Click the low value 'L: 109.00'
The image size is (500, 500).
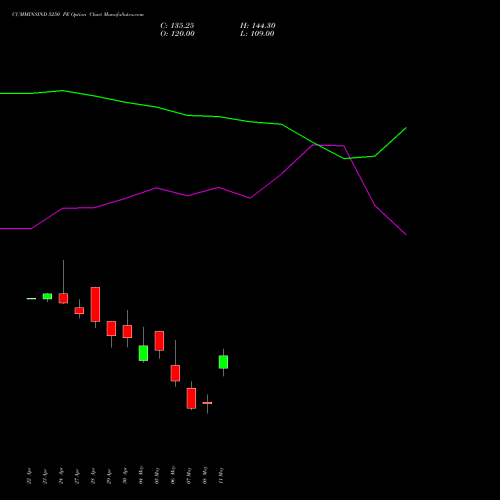click(257, 34)
